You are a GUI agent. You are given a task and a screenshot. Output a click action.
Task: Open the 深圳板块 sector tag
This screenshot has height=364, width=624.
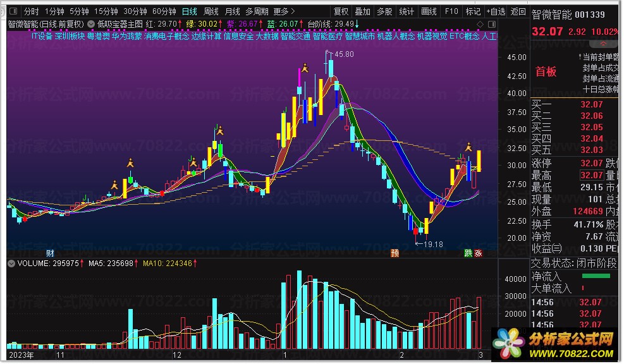pos(70,36)
